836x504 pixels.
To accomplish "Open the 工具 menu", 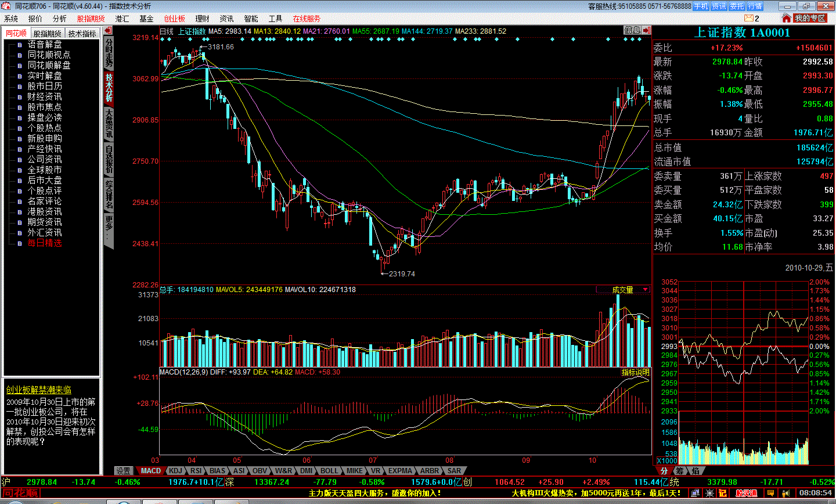I will 276,19.
